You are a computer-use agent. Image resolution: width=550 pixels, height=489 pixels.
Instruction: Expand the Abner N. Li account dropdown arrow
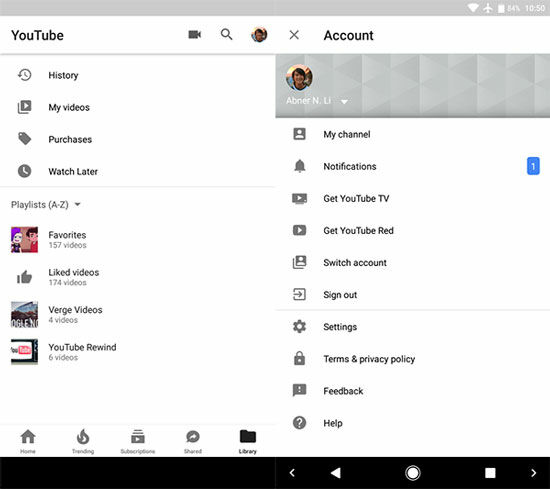[x=344, y=102]
